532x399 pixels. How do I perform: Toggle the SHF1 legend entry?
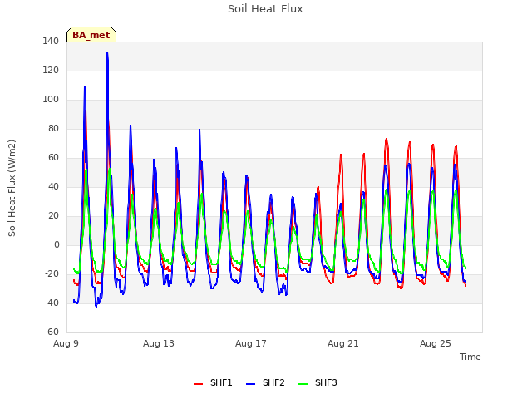(213, 382)
